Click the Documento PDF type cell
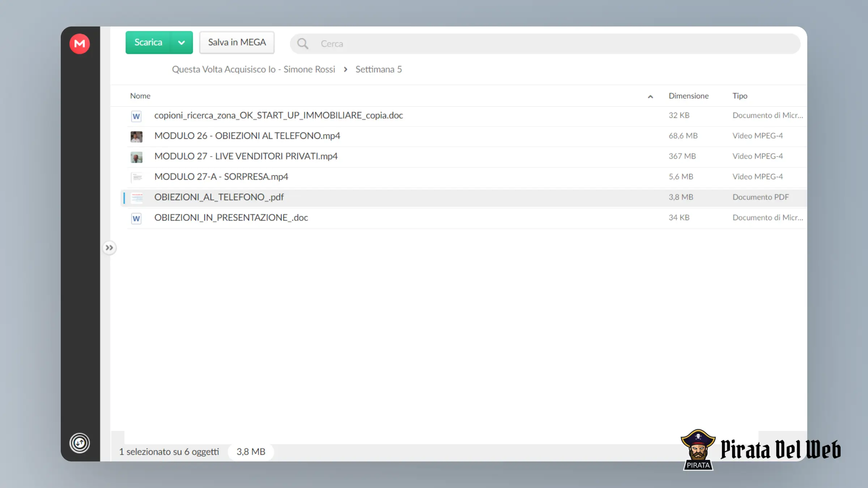The height and width of the screenshot is (488, 868). [x=761, y=197]
